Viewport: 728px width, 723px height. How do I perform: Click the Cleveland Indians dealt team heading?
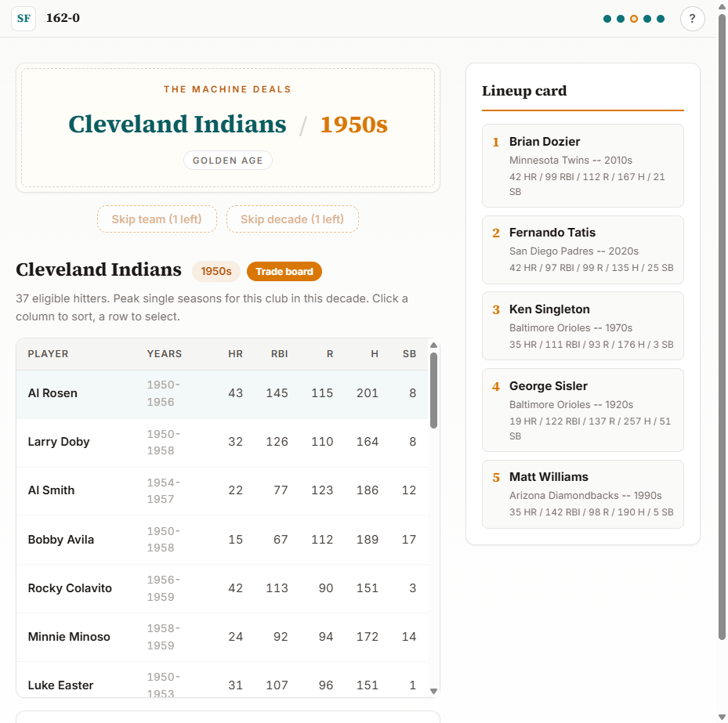177,125
